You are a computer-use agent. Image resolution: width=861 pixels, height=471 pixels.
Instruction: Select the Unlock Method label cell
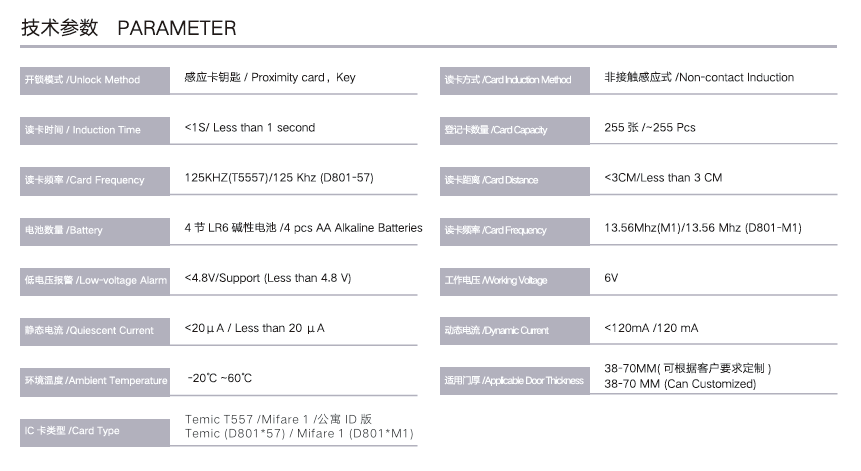coord(95,79)
